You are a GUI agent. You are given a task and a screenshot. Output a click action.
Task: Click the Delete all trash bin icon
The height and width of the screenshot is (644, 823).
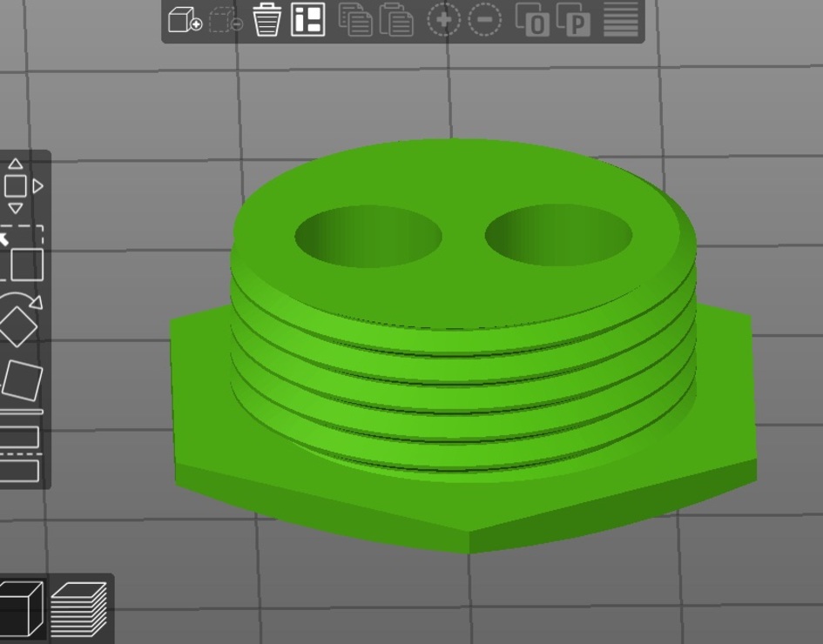click(x=267, y=20)
